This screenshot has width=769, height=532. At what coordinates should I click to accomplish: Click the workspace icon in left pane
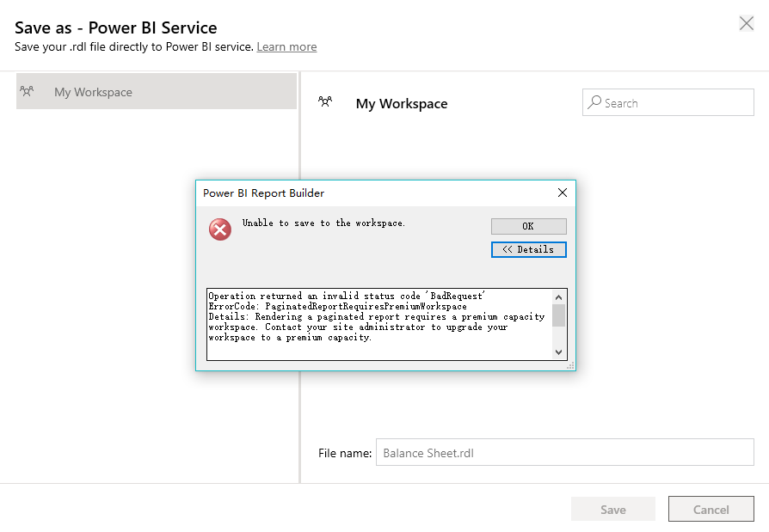pos(27,91)
